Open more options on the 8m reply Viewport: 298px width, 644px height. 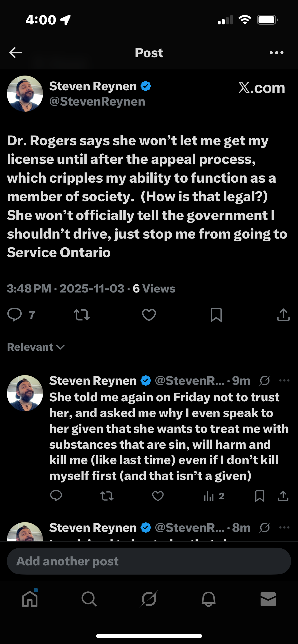(284, 528)
